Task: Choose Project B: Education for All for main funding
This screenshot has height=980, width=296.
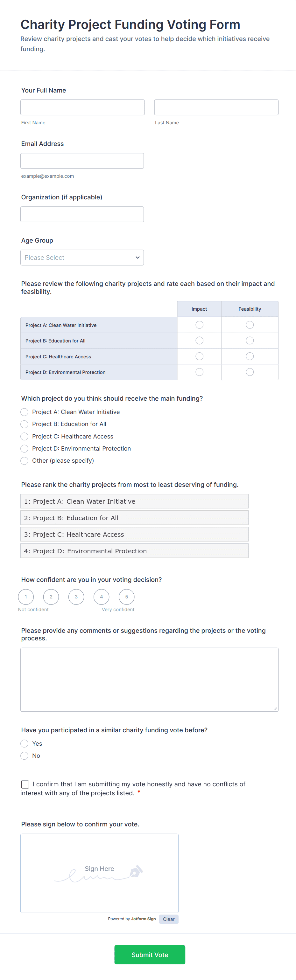Action: (25, 424)
